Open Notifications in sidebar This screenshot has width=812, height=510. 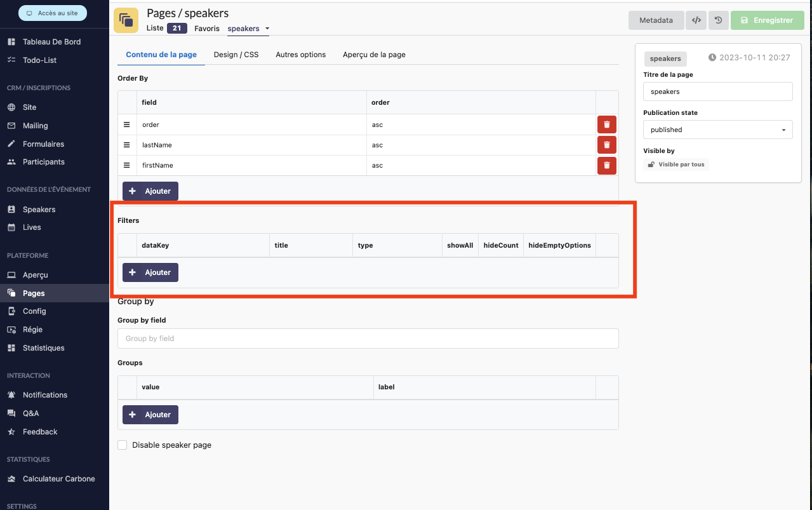(x=44, y=395)
